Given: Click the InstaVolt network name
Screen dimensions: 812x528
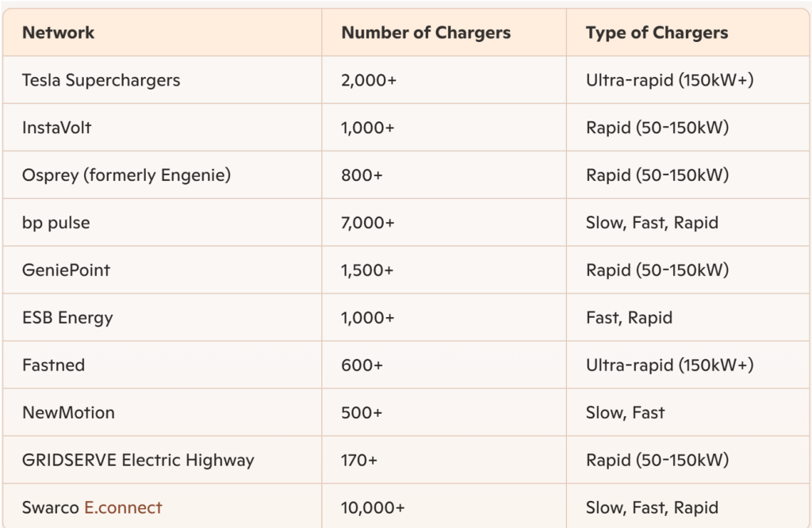Looking at the screenshot, I should coord(57,128).
